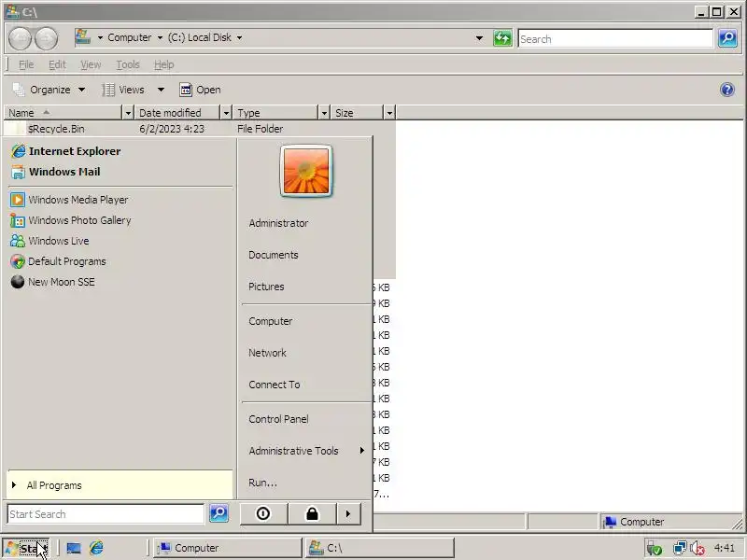Screen dimensions: 747x560
Task: Click the muted volume tray icon
Action: coord(698,548)
